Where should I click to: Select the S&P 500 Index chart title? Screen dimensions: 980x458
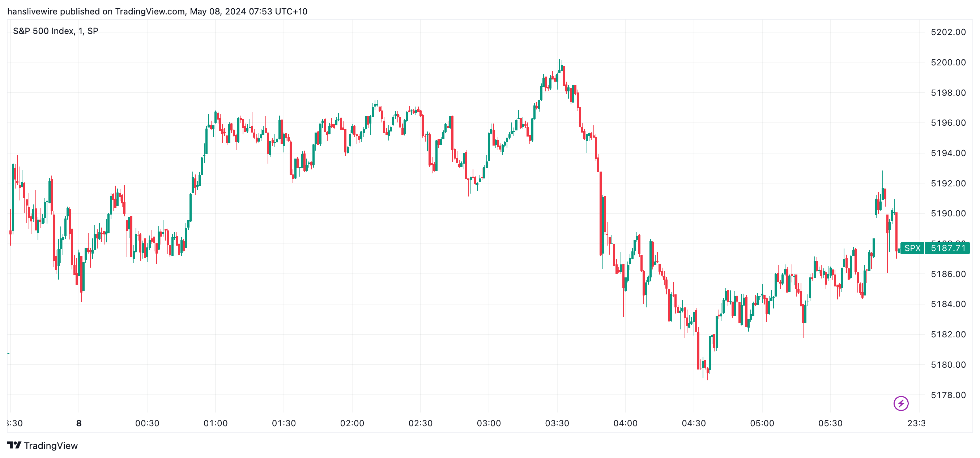[x=56, y=31]
